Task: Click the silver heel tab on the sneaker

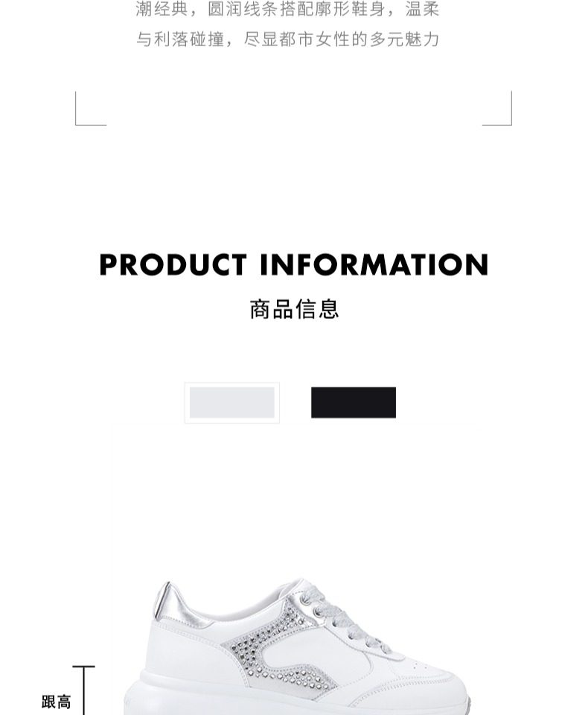Action: tap(170, 602)
